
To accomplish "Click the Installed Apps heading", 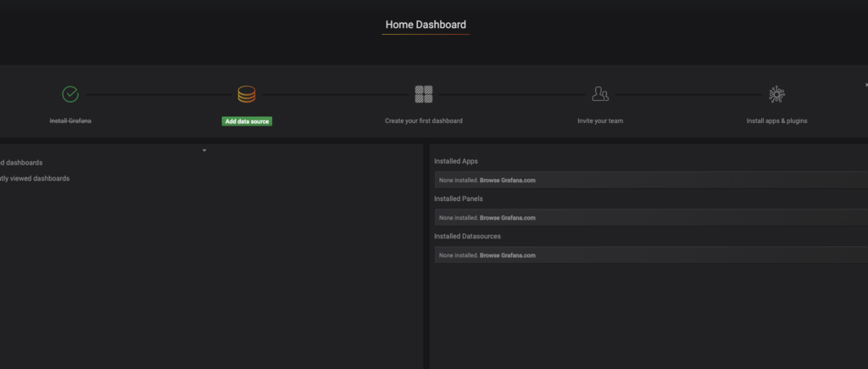I will click(455, 161).
